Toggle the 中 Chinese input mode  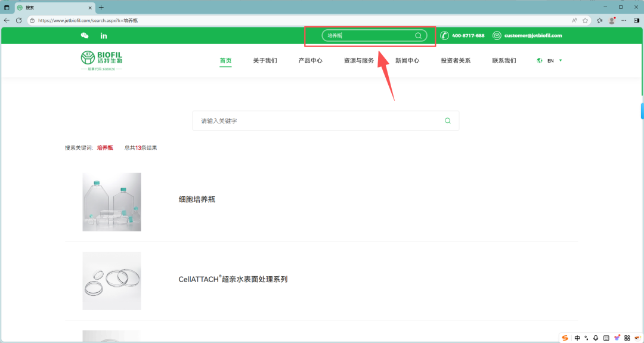tap(577, 338)
